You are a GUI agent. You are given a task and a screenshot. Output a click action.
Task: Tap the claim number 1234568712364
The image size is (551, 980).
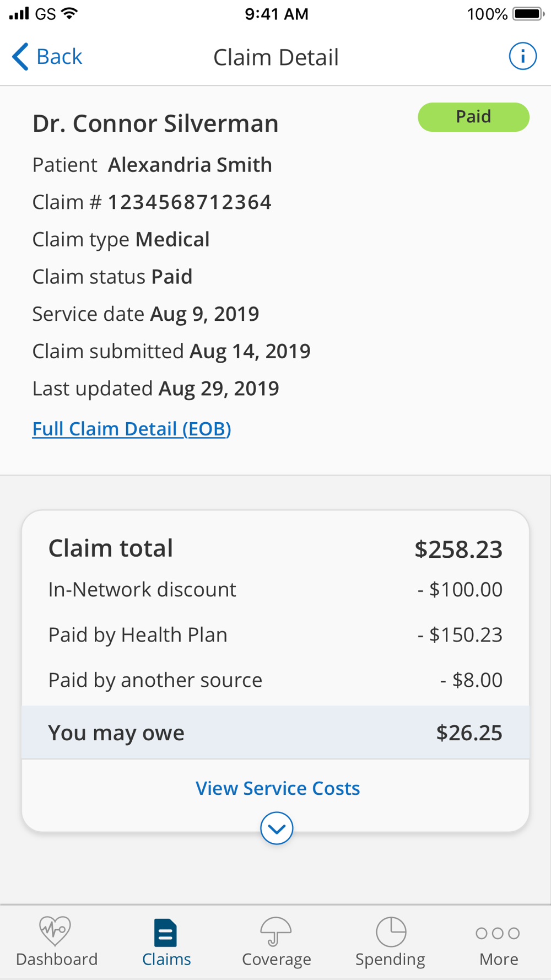coord(190,202)
